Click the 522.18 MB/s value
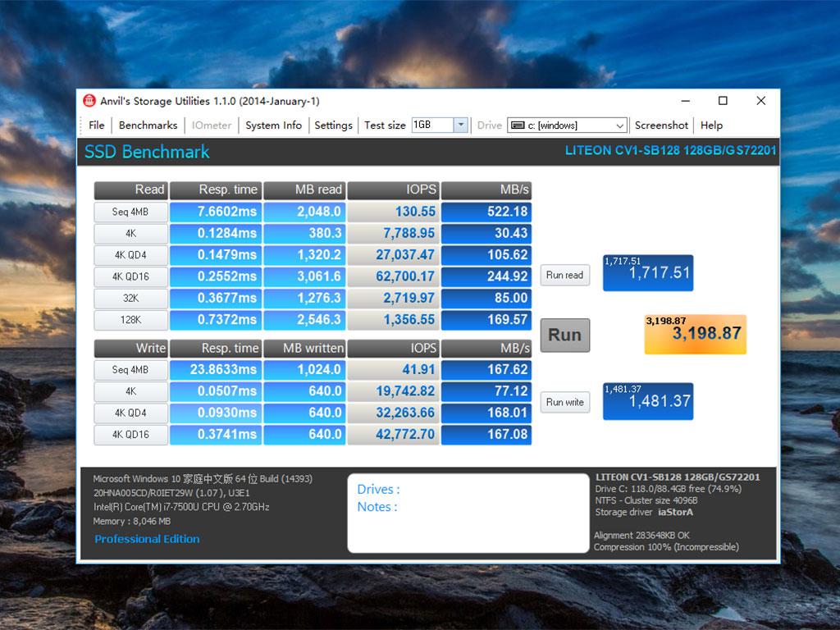Image resolution: width=840 pixels, height=630 pixels. pos(486,212)
